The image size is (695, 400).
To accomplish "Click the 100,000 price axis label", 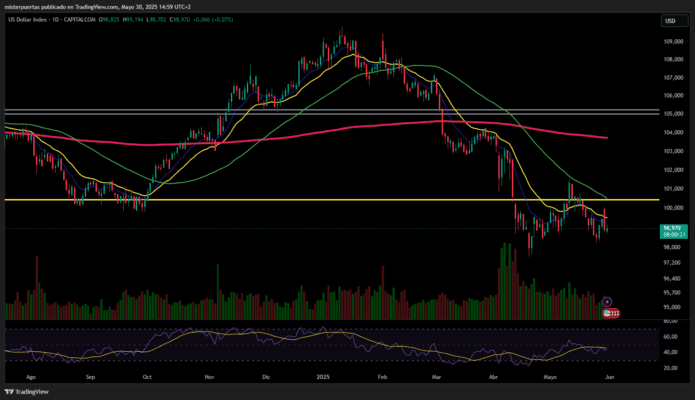I will pyautogui.click(x=672, y=208).
